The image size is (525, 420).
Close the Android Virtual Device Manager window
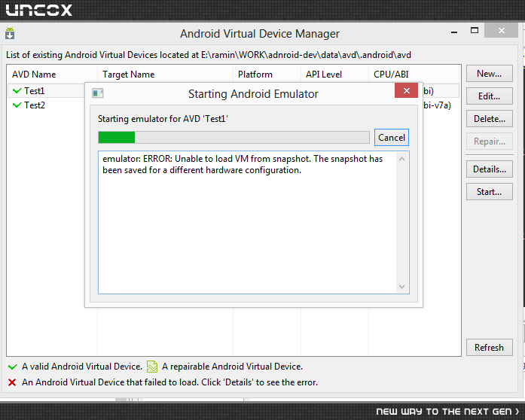[x=501, y=30]
